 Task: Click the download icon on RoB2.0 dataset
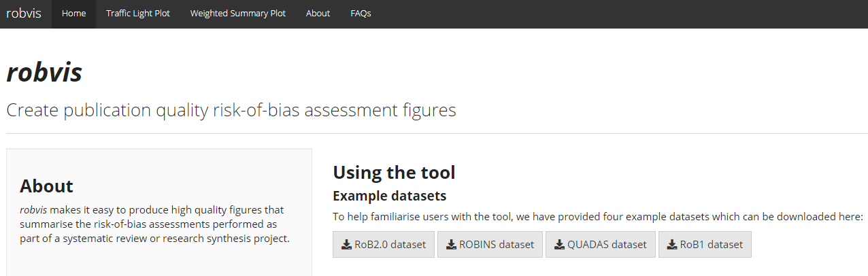point(346,245)
